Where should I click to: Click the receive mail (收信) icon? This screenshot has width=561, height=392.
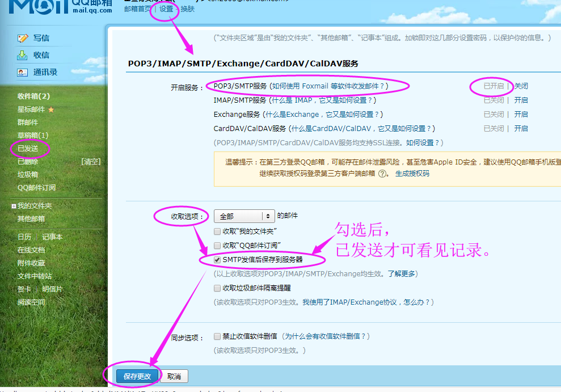tap(23, 55)
